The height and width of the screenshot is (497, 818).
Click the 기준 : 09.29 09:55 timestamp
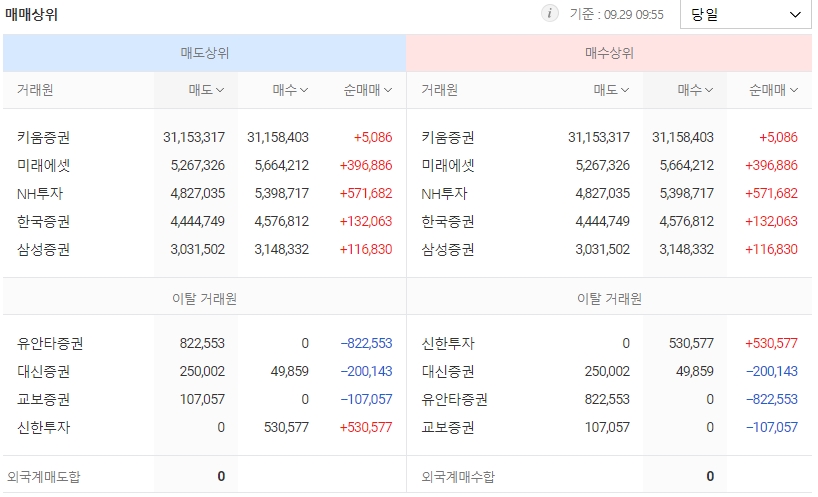617,14
